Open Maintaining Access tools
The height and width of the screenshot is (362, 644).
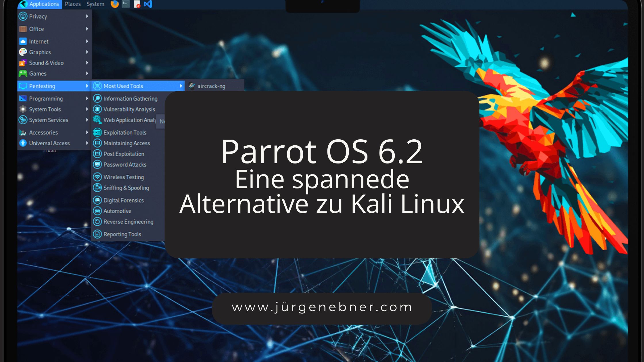coord(126,143)
